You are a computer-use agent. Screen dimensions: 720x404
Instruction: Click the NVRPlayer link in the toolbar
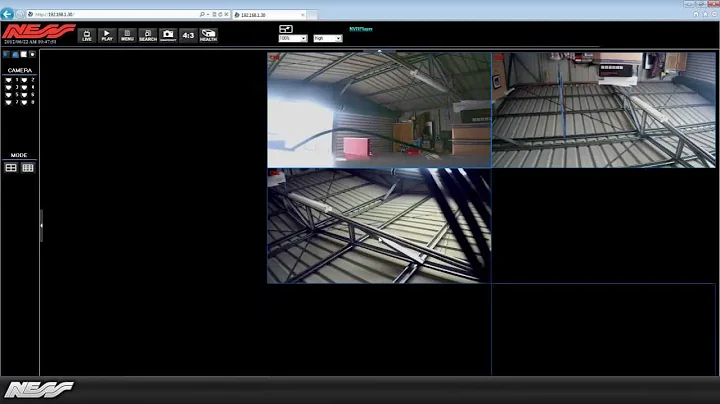(361, 29)
